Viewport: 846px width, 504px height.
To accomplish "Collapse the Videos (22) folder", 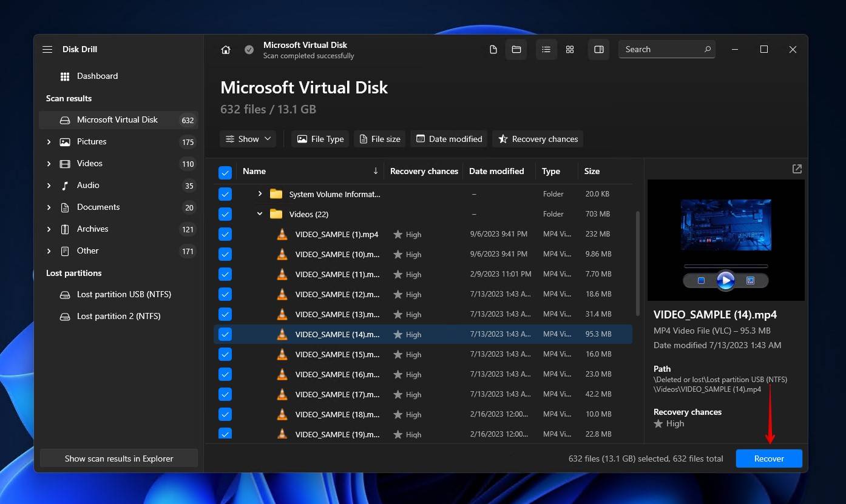I will (260, 214).
